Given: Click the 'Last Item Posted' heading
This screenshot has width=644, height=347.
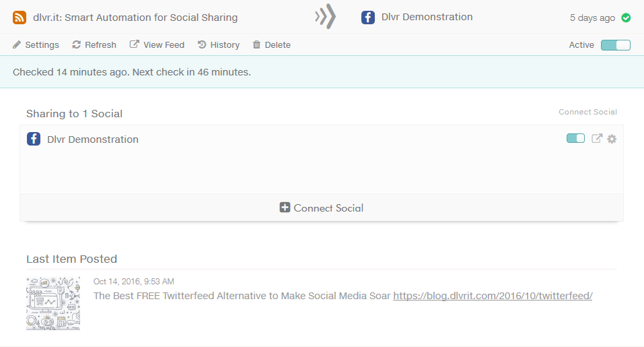Looking at the screenshot, I should [72, 259].
